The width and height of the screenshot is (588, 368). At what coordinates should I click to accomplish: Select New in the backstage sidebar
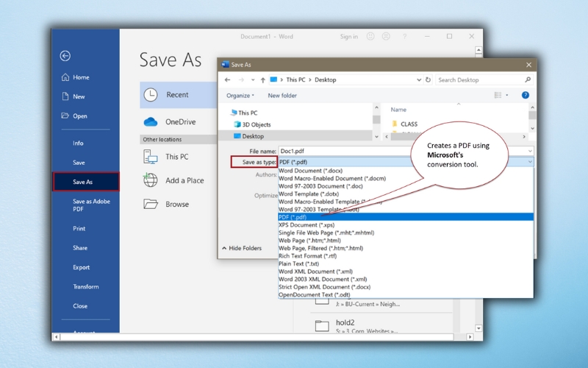coord(73,96)
